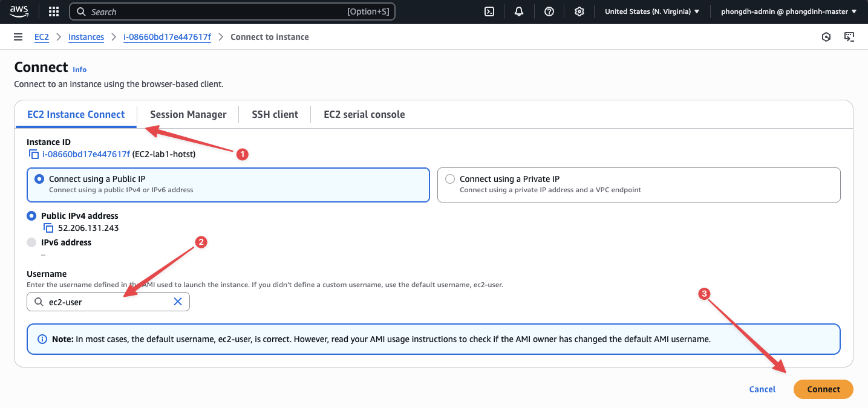Click the Note info icon in blue box
Viewport: 868px width, 408px height.
[42, 339]
